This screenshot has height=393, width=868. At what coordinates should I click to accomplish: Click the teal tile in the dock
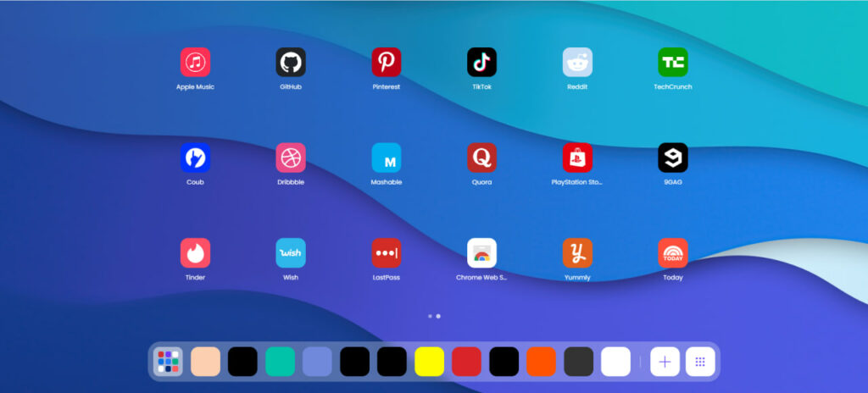point(280,362)
